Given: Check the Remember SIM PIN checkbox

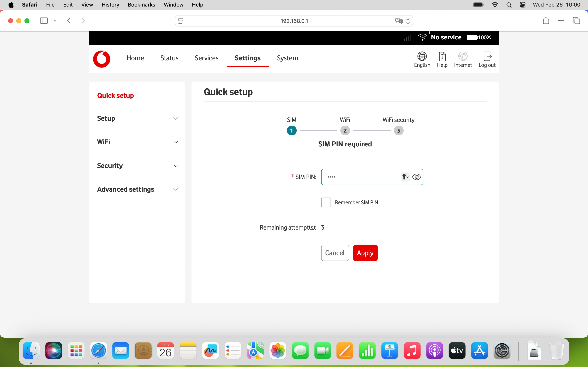Looking at the screenshot, I should (x=326, y=202).
